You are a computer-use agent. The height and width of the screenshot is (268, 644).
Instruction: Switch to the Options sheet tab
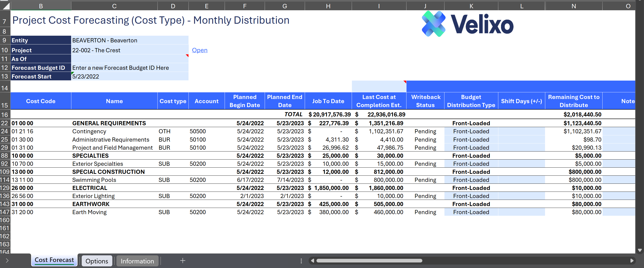click(97, 261)
